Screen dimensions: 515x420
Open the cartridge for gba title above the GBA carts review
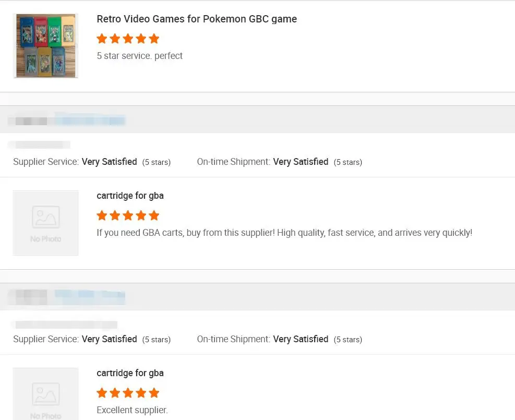tap(130, 196)
